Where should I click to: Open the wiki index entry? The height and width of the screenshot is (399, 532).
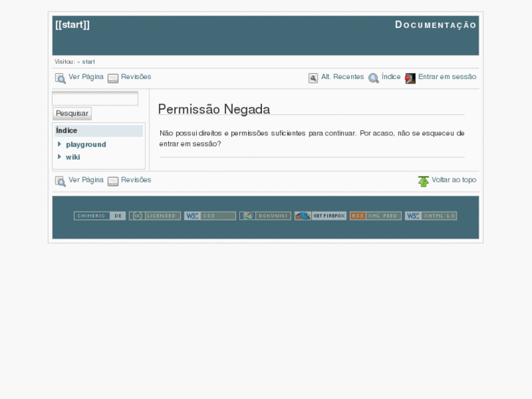(x=73, y=157)
